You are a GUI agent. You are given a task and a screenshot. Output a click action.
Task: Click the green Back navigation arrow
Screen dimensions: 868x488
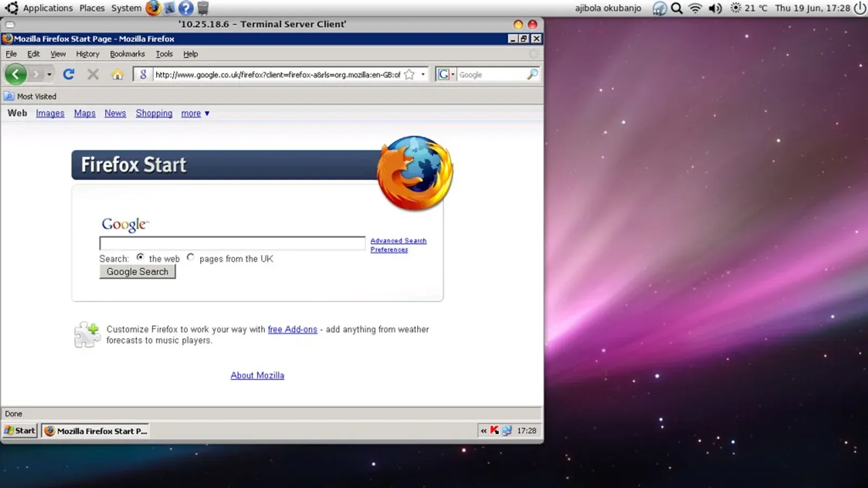click(16, 74)
